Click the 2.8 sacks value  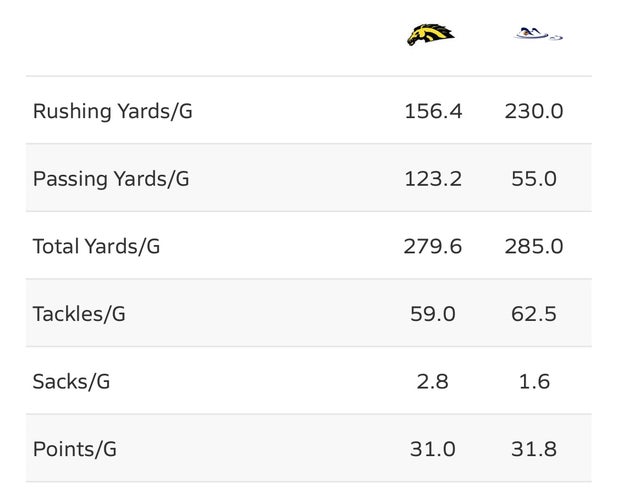pos(433,381)
